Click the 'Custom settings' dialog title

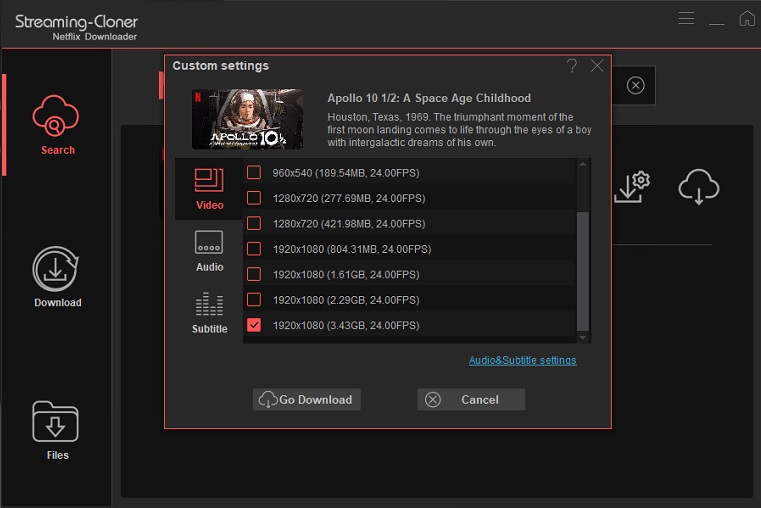(220, 66)
